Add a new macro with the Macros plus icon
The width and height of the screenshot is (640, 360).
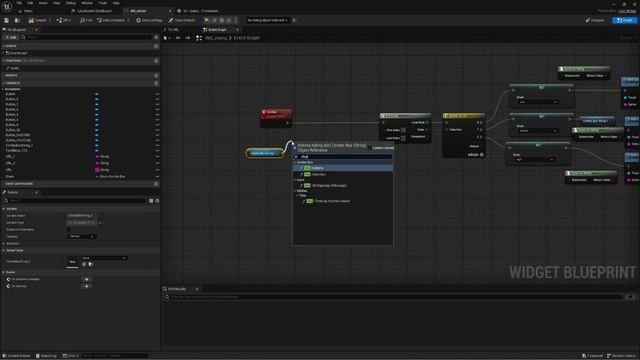click(x=156, y=76)
